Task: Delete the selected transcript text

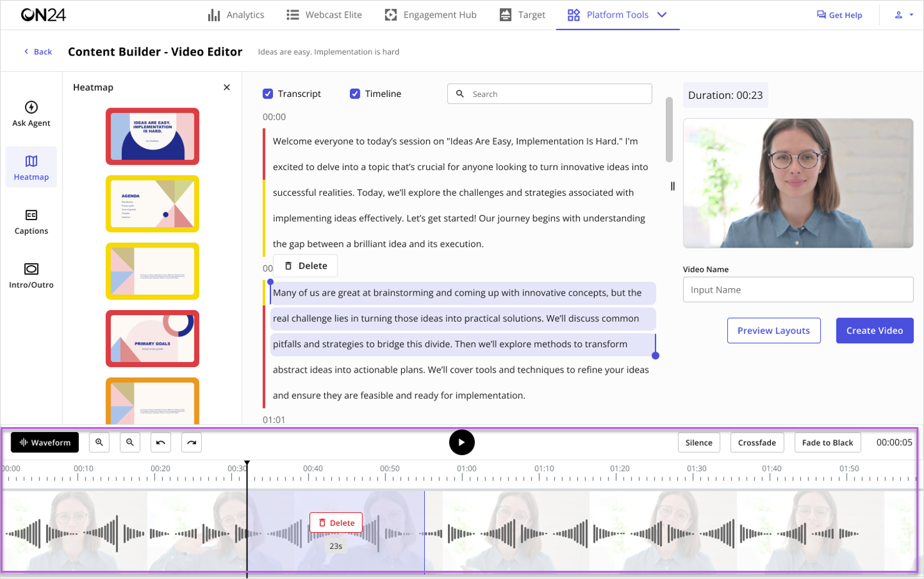Action: [x=306, y=266]
